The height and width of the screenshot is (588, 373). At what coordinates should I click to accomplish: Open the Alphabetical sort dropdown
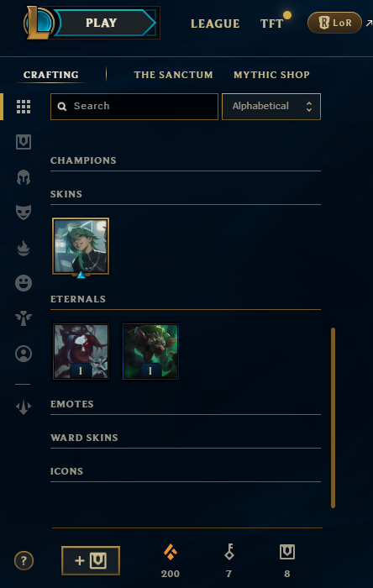(271, 107)
